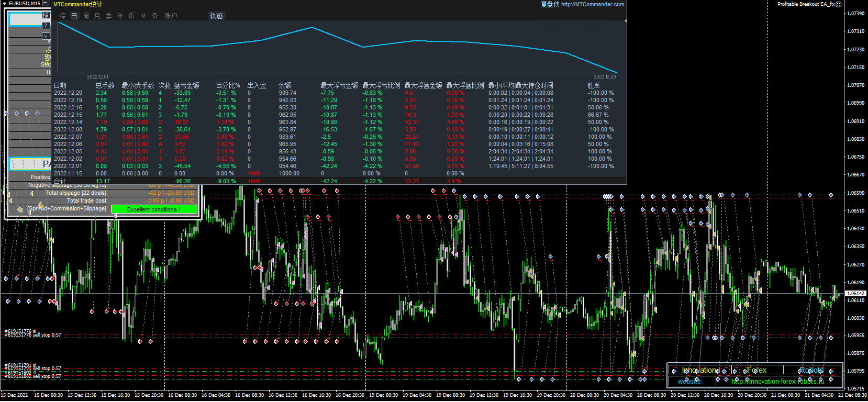
Task: Click the 移 move panel button
Action: click(46, 15)
